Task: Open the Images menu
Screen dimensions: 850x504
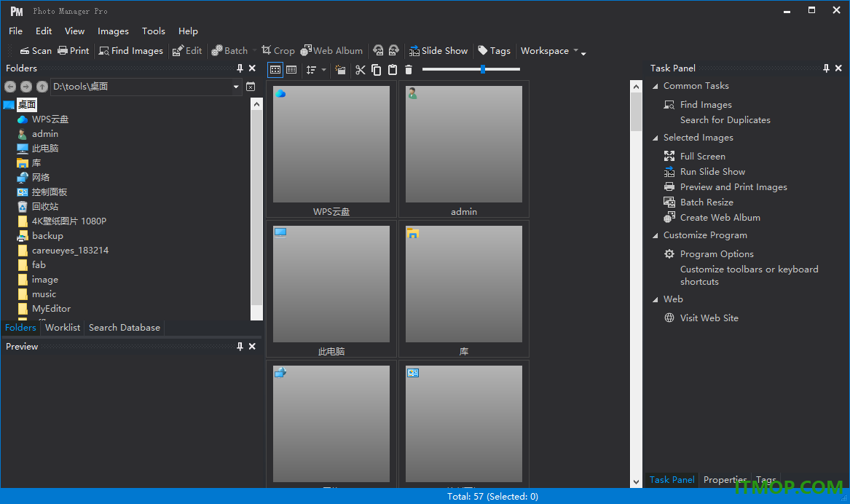Action: [114, 31]
